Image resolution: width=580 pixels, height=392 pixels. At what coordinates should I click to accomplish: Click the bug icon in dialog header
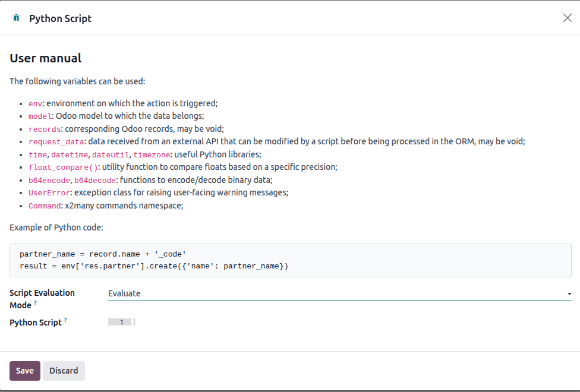(x=16, y=18)
